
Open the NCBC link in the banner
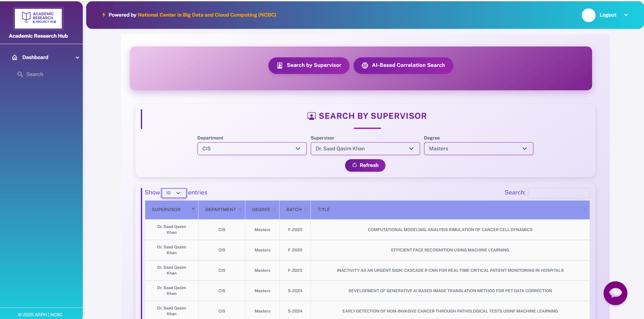pos(207,15)
